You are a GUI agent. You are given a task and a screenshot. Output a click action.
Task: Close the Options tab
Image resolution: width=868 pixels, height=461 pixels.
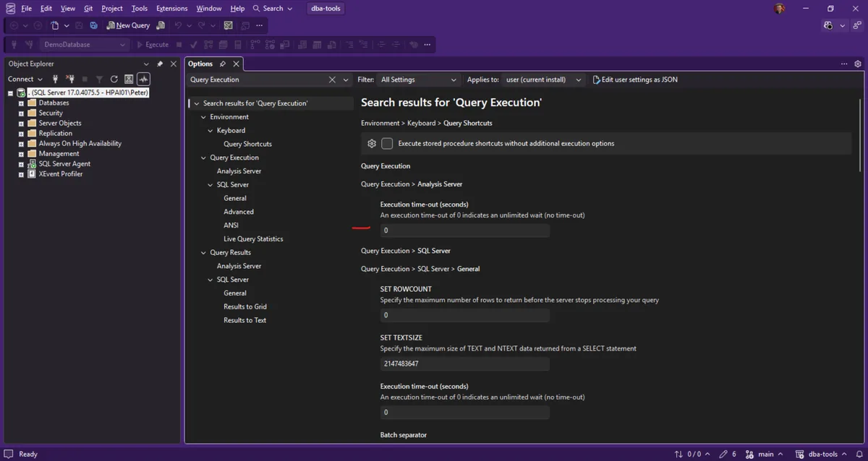tap(236, 64)
